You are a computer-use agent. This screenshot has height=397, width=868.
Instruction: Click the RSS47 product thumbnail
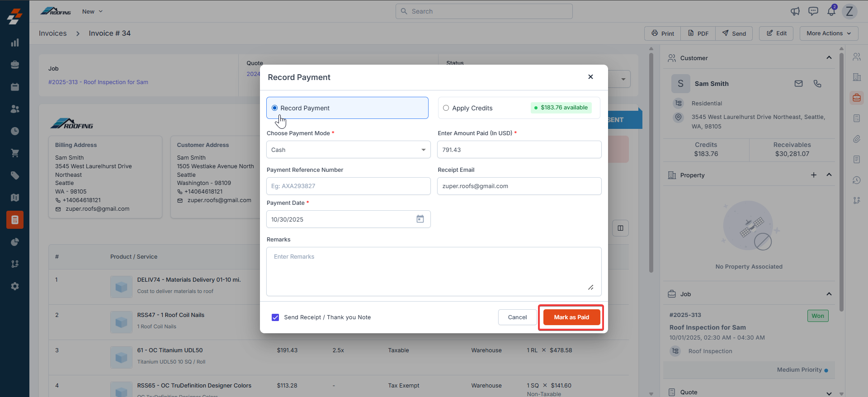pos(121,322)
